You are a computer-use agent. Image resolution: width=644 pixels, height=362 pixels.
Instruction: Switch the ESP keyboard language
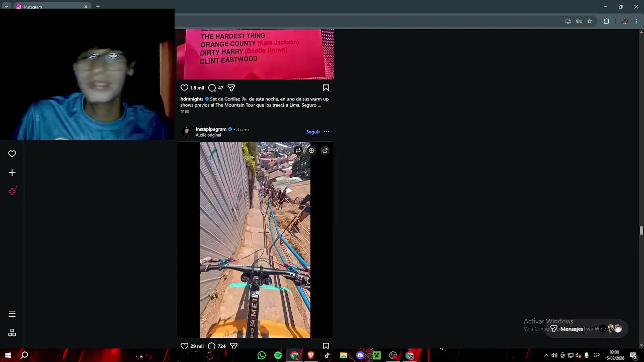(596, 355)
